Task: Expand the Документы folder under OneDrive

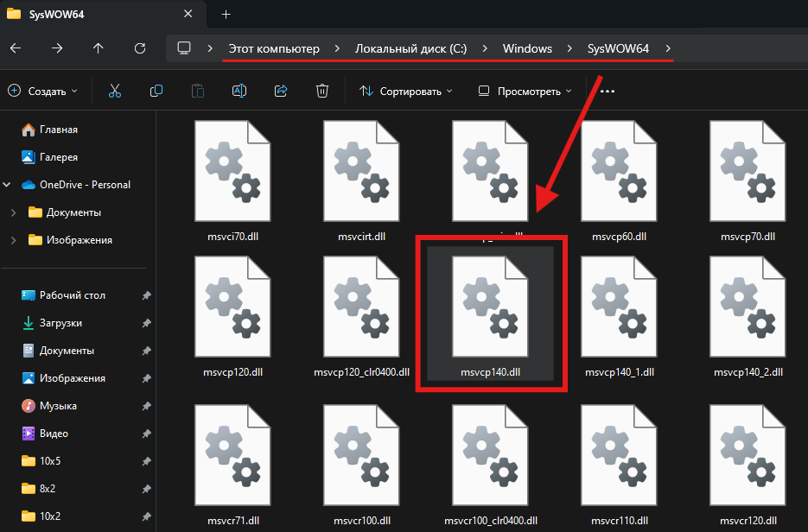Action: coord(13,212)
